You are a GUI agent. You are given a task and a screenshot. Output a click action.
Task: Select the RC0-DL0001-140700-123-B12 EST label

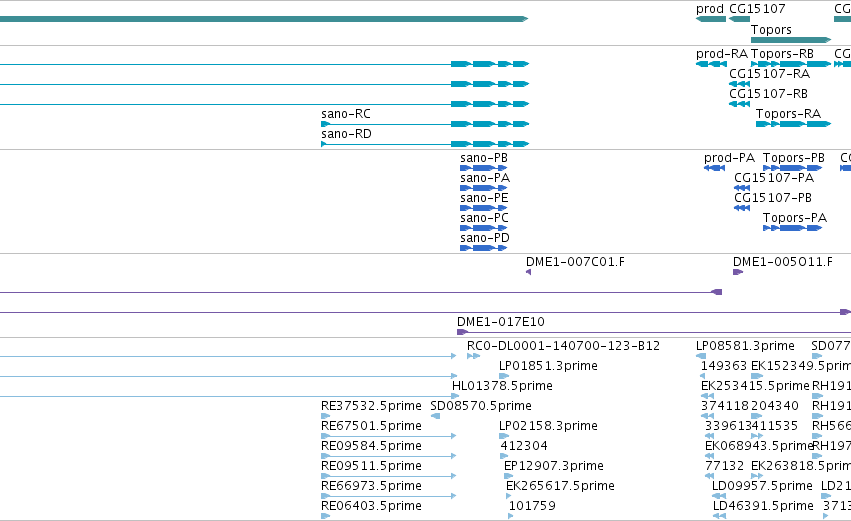coord(563,346)
